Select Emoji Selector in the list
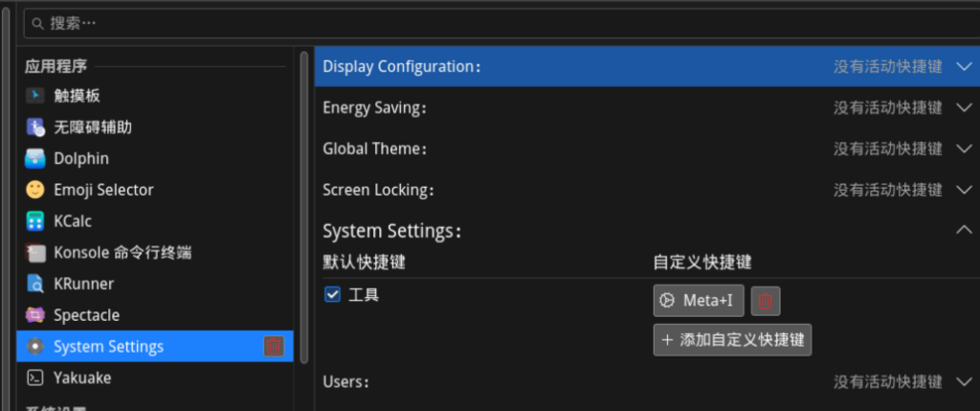This screenshot has width=980, height=411. pyautogui.click(x=155, y=190)
